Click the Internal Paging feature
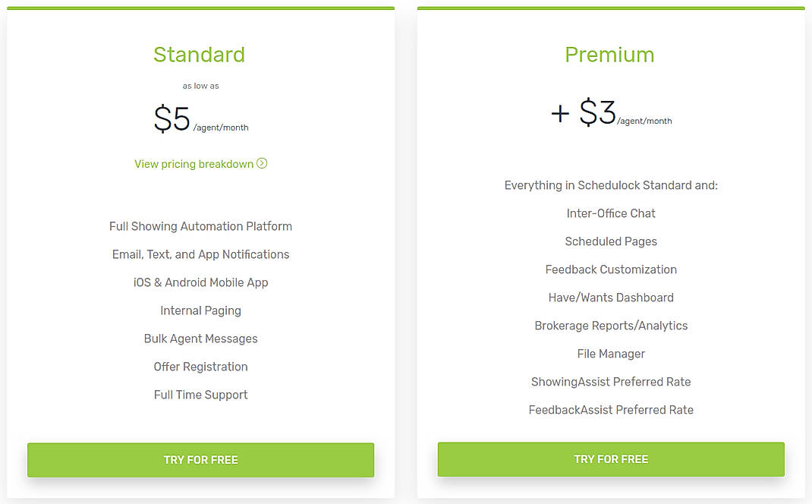812x504 pixels. (200, 310)
